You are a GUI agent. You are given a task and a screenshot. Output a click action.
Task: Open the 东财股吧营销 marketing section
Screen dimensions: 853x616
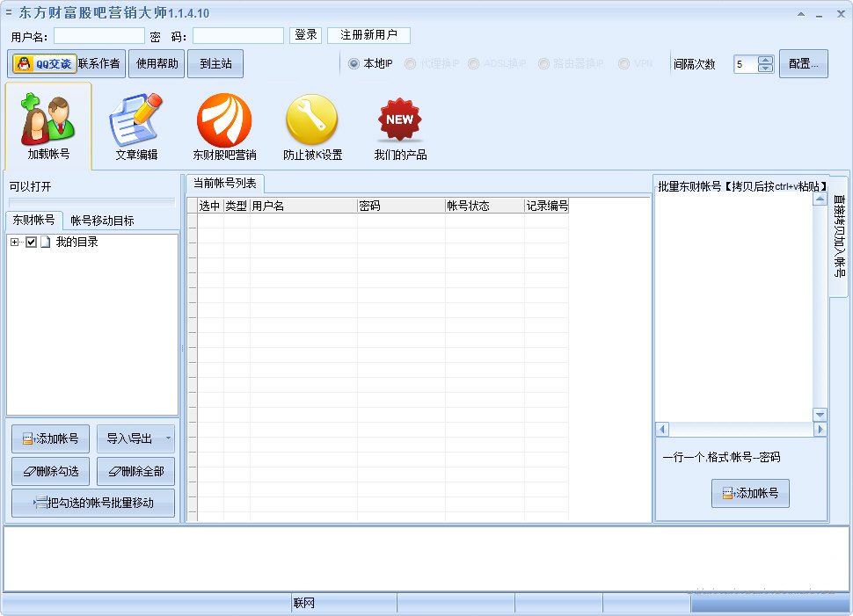coord(224,127)
